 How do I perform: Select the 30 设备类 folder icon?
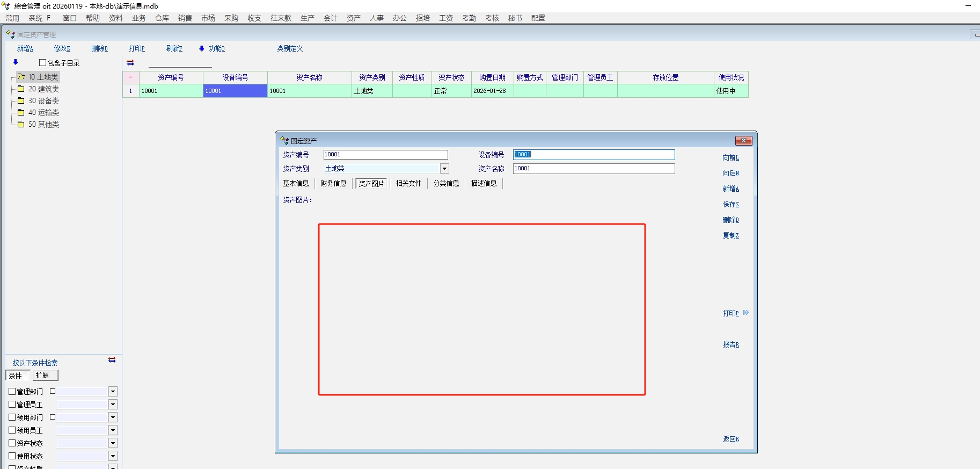click(x=21, y=100)
